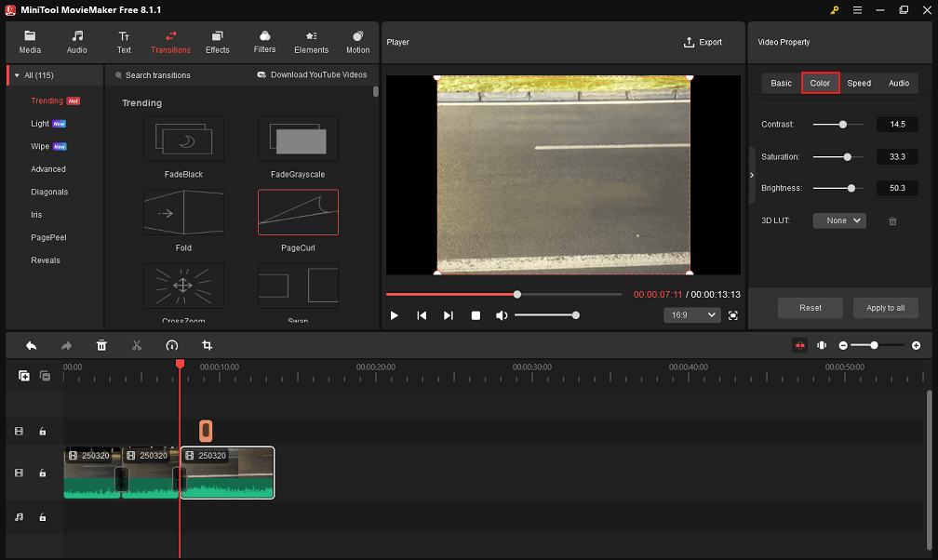This screenshot has height=560, width=938.
Task: Redo the last action
Action: [x=66, y=345]
